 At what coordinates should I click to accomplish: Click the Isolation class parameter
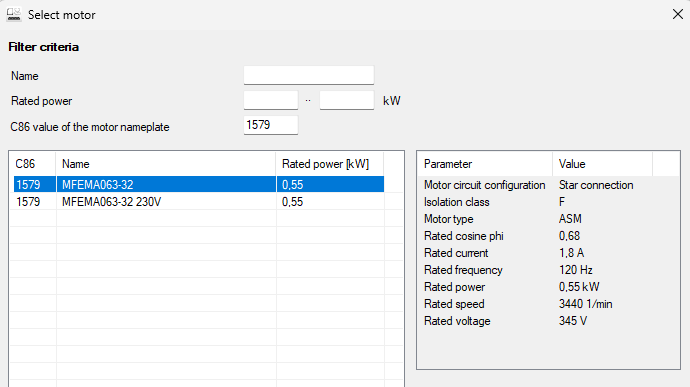[456, 202]
